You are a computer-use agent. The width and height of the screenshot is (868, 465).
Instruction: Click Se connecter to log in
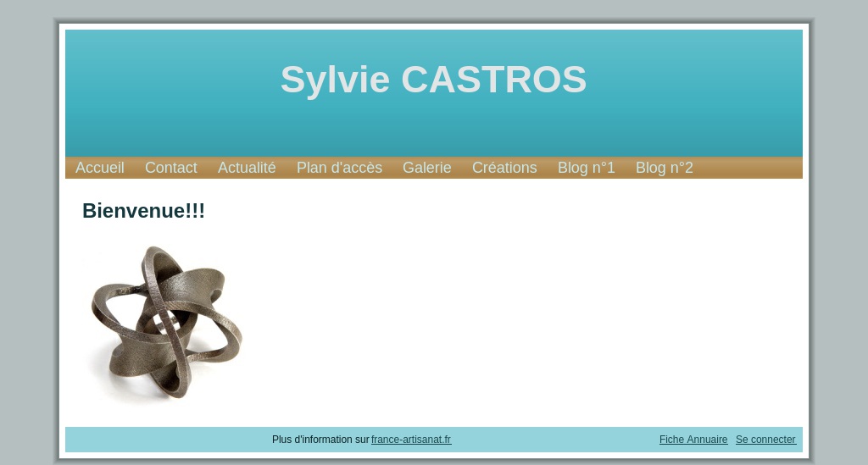click(x=765, y=440)
